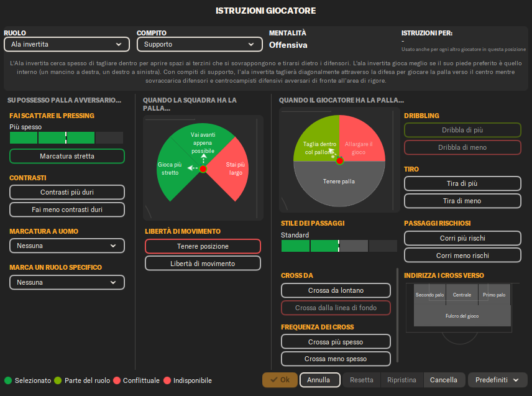Click 'Taglia dentro col pallone' segment
The image size is (532, 396).
click(316, 144)
